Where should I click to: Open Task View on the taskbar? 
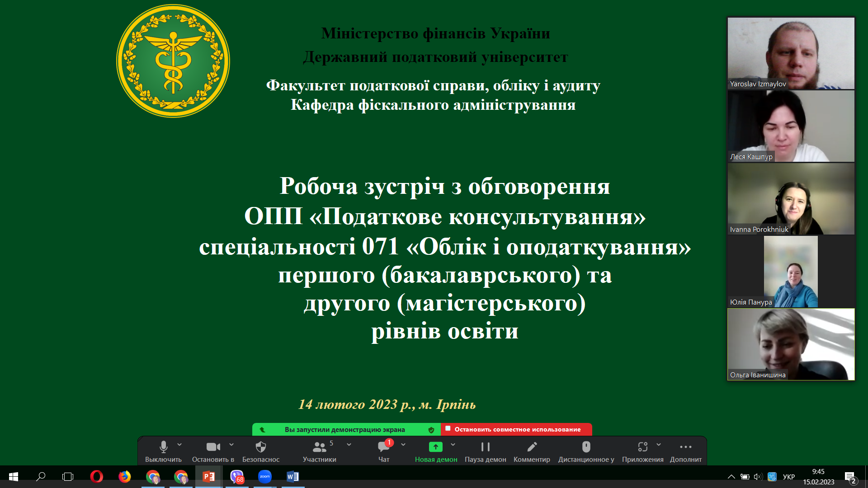[x=68, y=477]
